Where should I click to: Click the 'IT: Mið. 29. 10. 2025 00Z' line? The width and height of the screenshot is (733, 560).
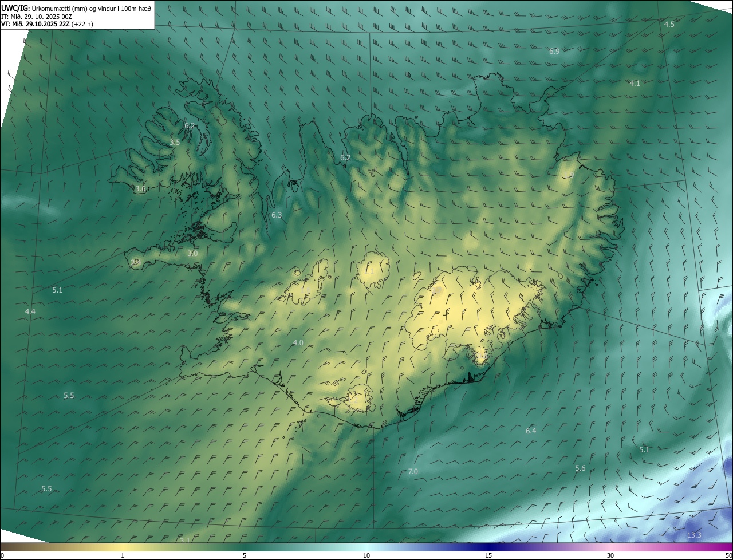[x=37, y=17]
